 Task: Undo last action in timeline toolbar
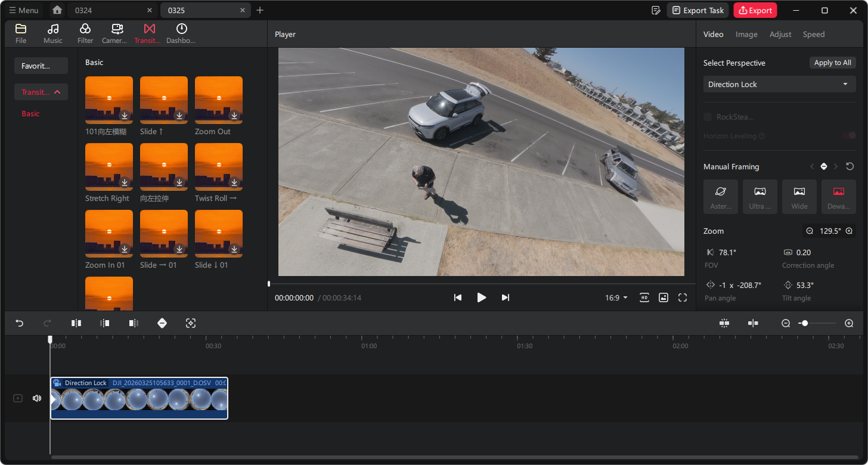20,323
